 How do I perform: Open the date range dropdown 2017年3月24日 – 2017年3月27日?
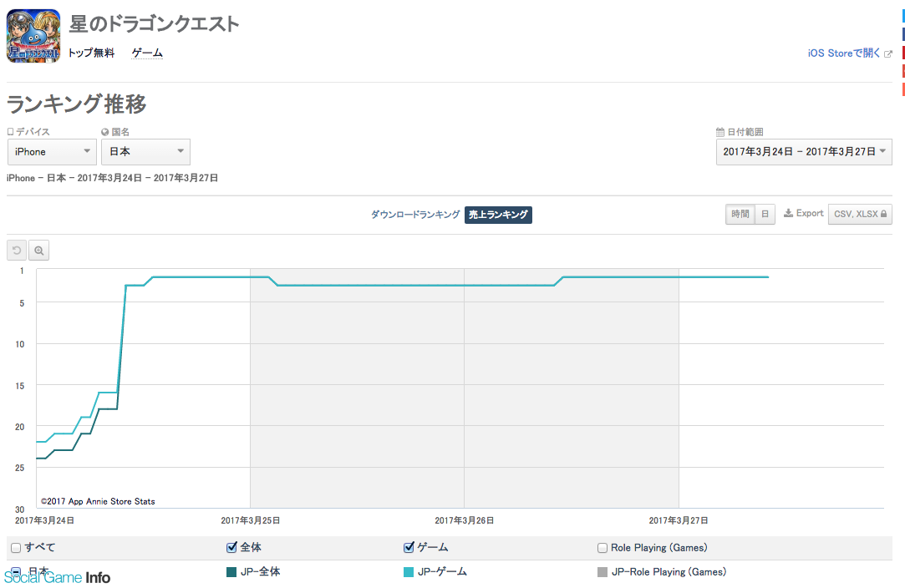(x=804, y=152)
